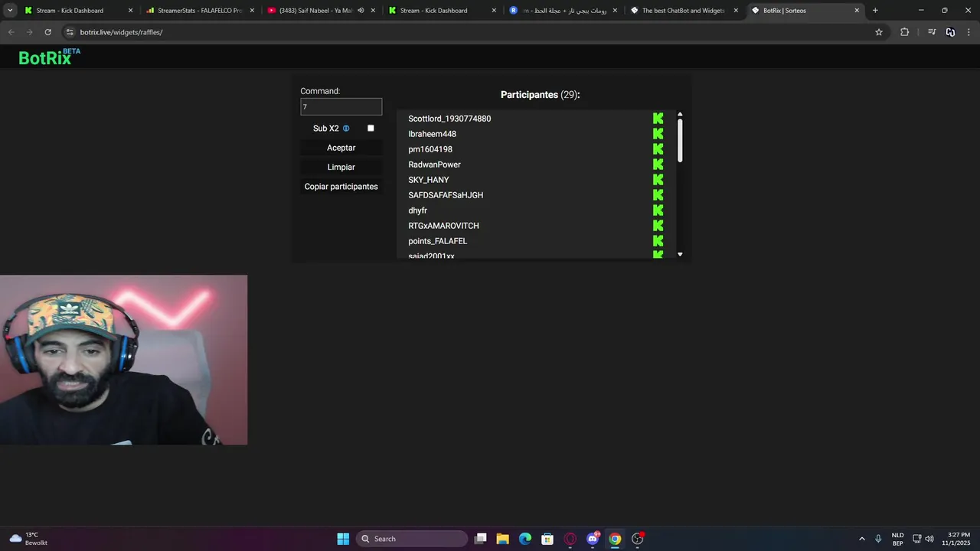
Task: Click the Command input field
Action: point(341,107)
